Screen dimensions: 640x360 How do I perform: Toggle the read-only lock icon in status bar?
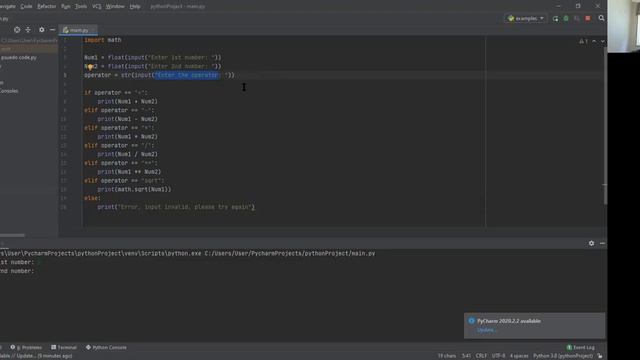point(600,356)
